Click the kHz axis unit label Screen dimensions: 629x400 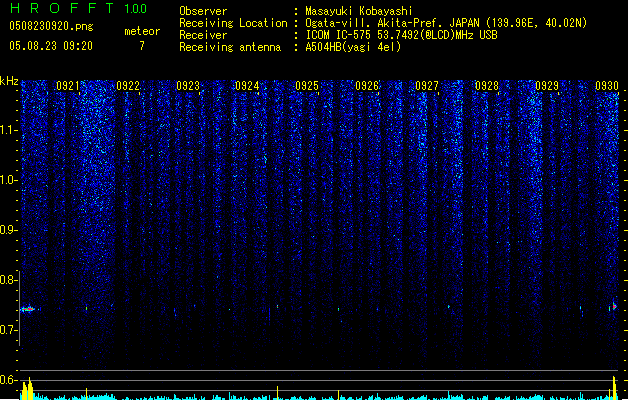9,81
